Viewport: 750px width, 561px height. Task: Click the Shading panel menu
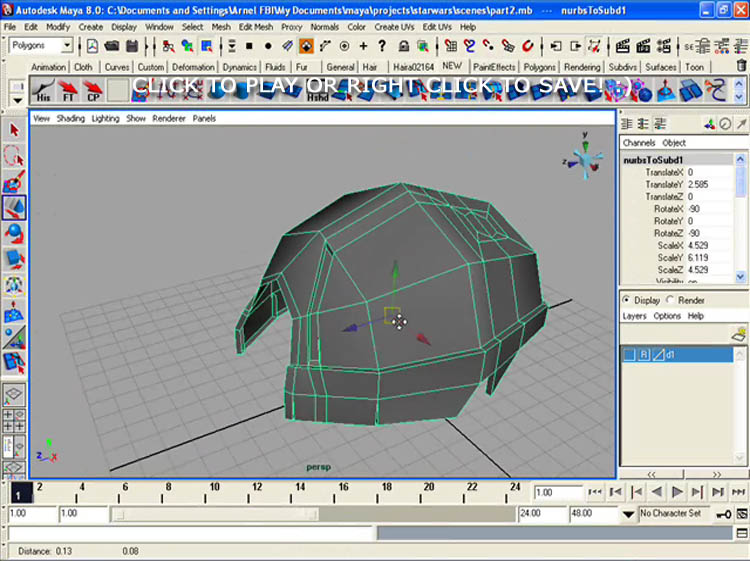[x=70, y=118]
